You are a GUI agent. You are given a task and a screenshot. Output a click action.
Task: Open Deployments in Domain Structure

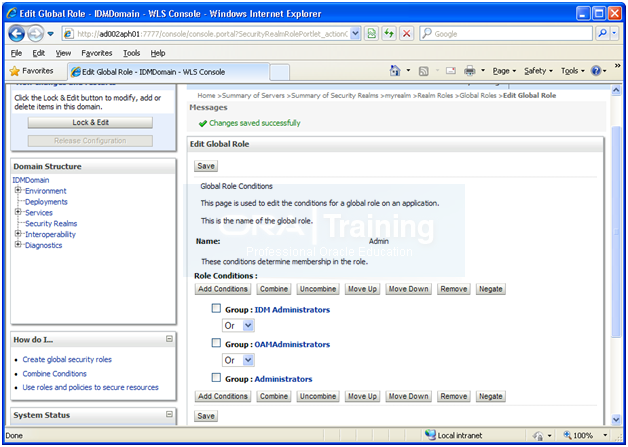46,202
